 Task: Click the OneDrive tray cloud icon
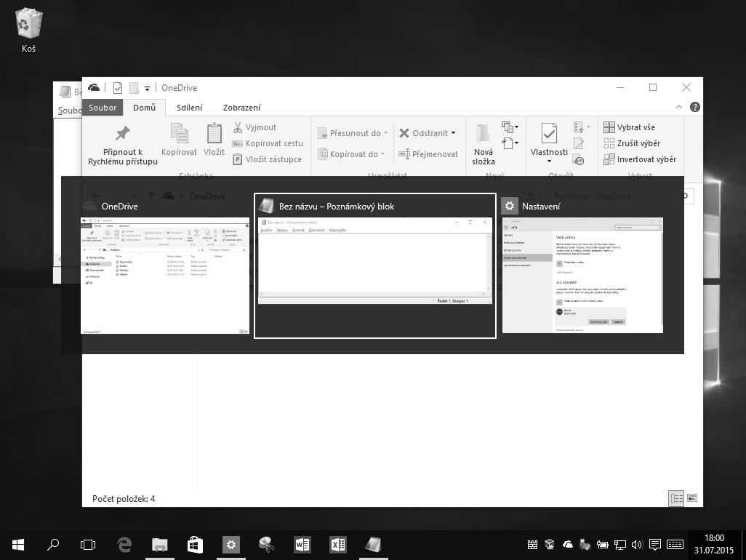(x=567, y=545)
